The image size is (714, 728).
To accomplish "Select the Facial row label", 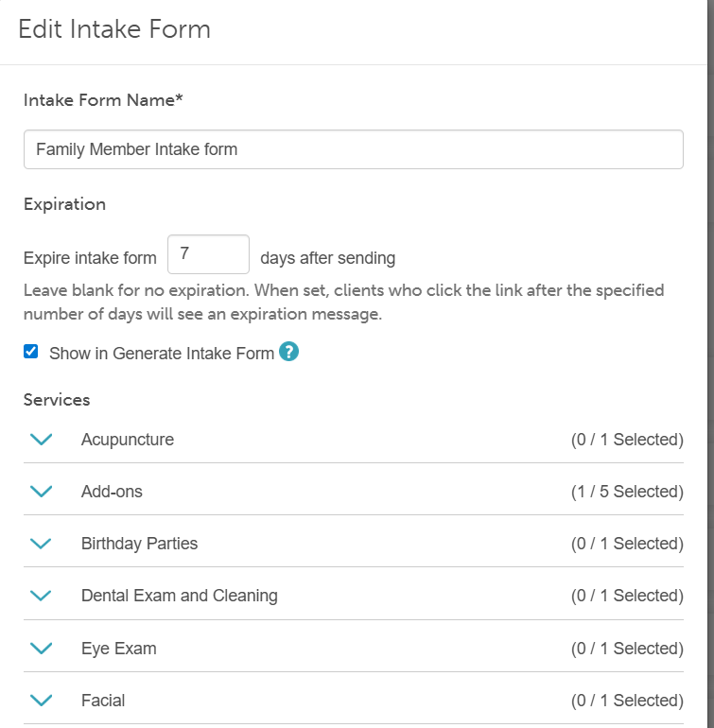I will pyautogui.click(x=103, y=701).
